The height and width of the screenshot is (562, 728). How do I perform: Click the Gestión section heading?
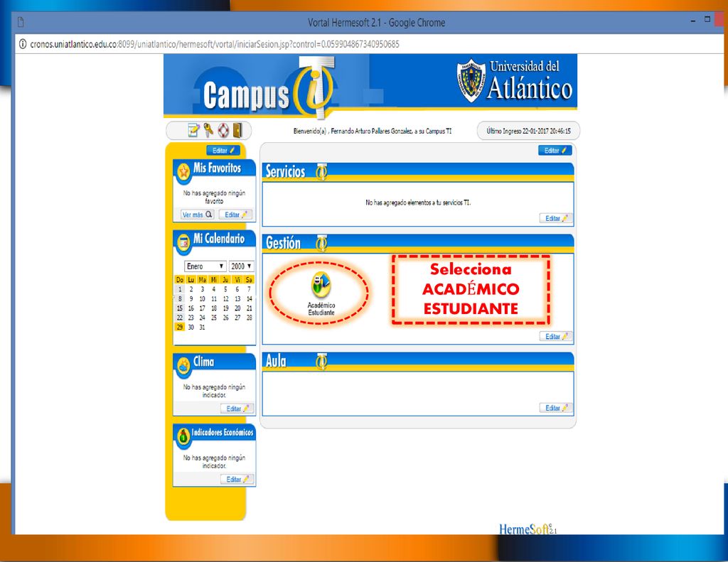coord(283,243)
